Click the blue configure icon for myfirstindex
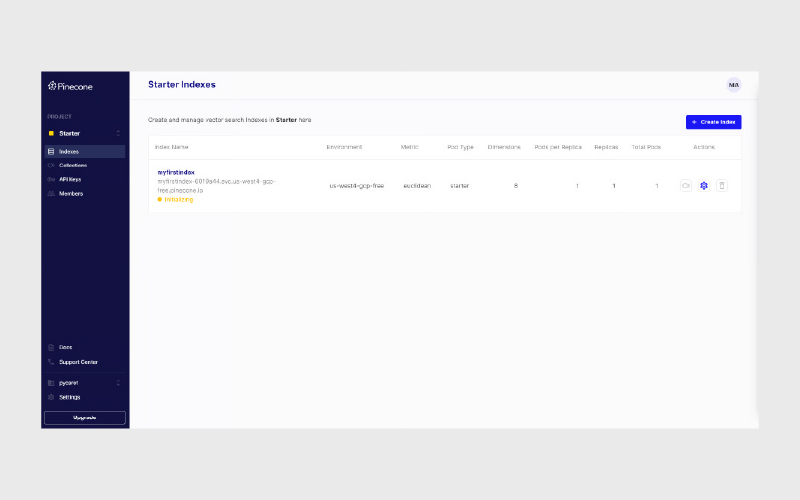 coord(704,186)
